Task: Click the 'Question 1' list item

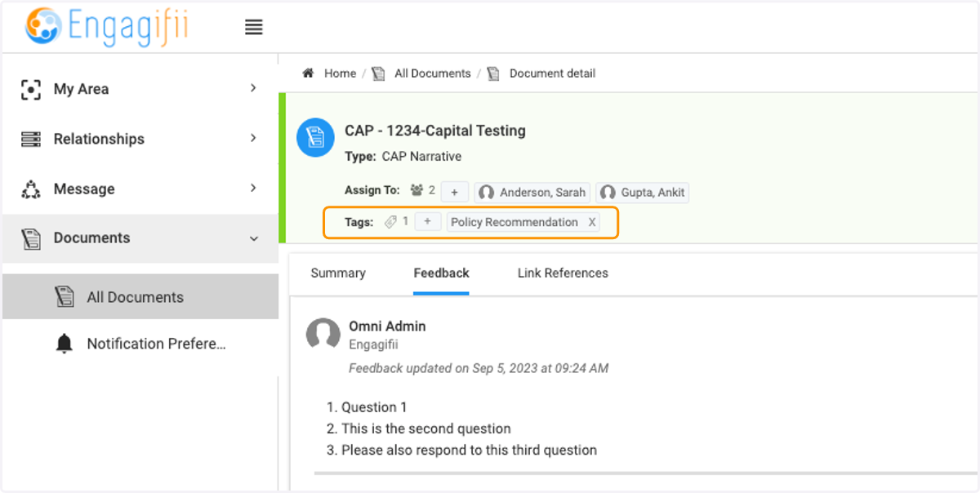Action: (374, 407)
